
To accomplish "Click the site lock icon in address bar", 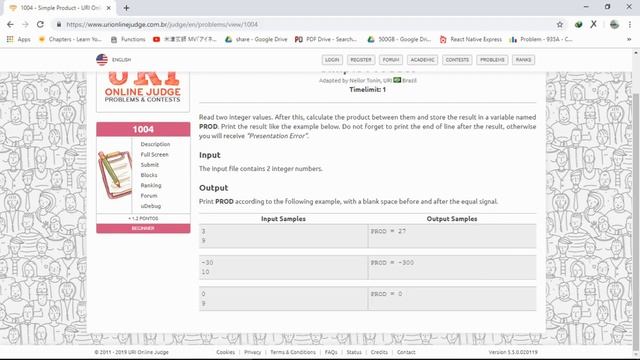I will click(x=59, y=24).
